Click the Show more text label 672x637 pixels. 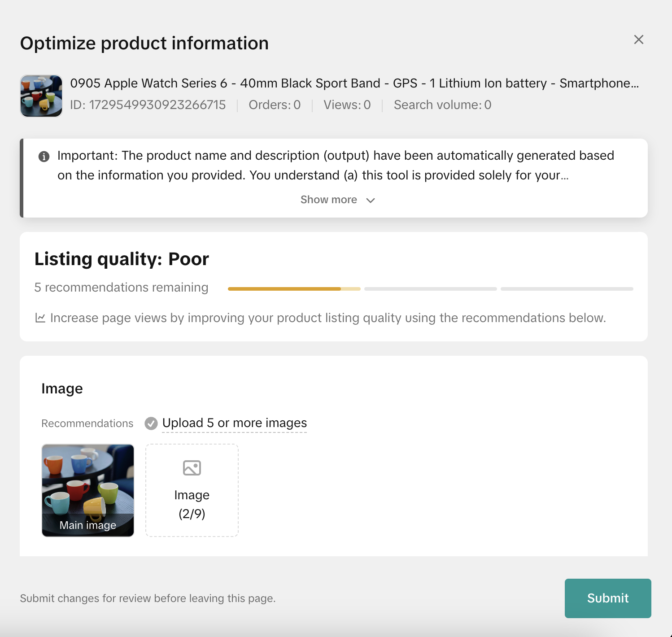pos(328,200)
